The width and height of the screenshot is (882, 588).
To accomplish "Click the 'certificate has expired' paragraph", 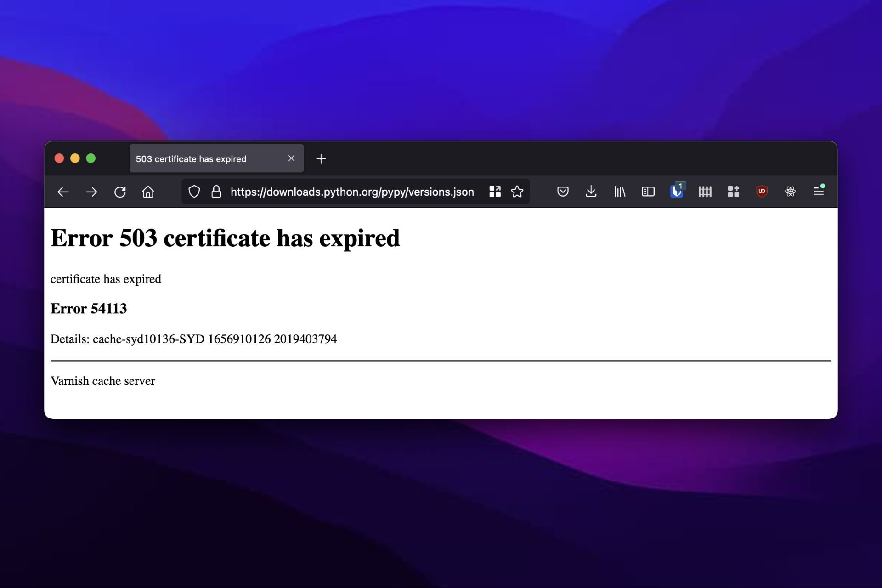I will (106, 279).
